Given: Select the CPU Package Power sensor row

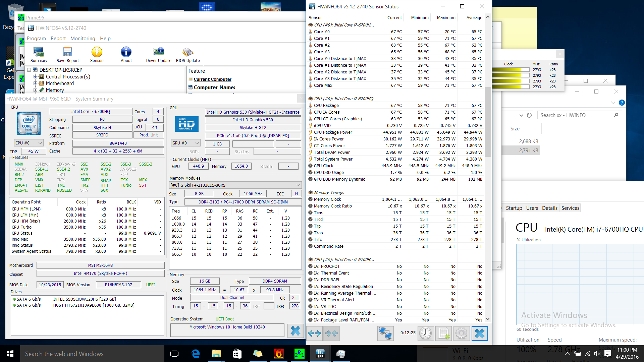Looking at the screenshot, I should click(396, 132).
